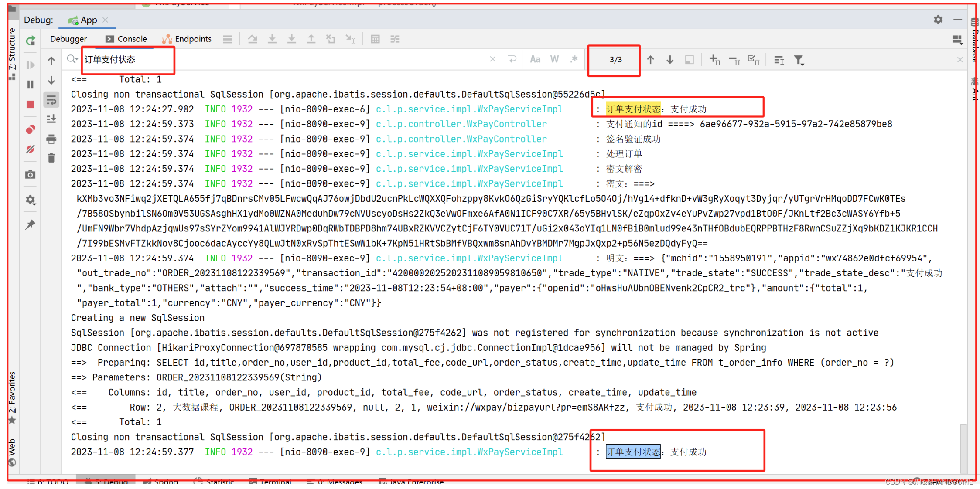Take a thread dump with camera icon
The width and height of the screenshot is (980, 489).
[31, 175]
